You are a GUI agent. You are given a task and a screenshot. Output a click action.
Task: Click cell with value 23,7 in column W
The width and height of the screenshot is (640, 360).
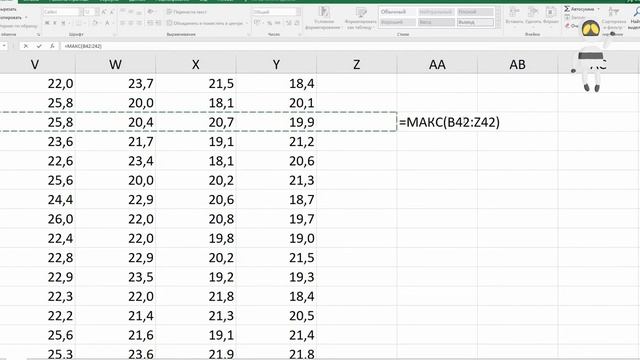click(116, 83)
